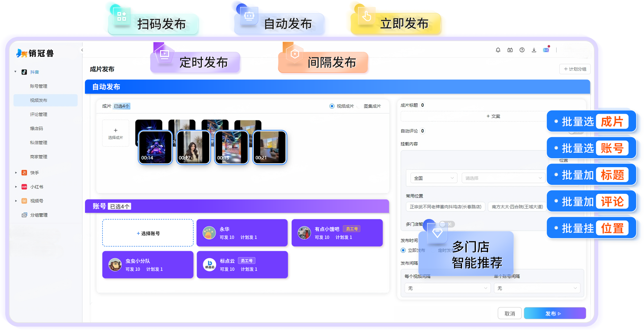Select the 00:17 video thumbnail
This screenshot has height=330, width=644.
coord(193,148)
